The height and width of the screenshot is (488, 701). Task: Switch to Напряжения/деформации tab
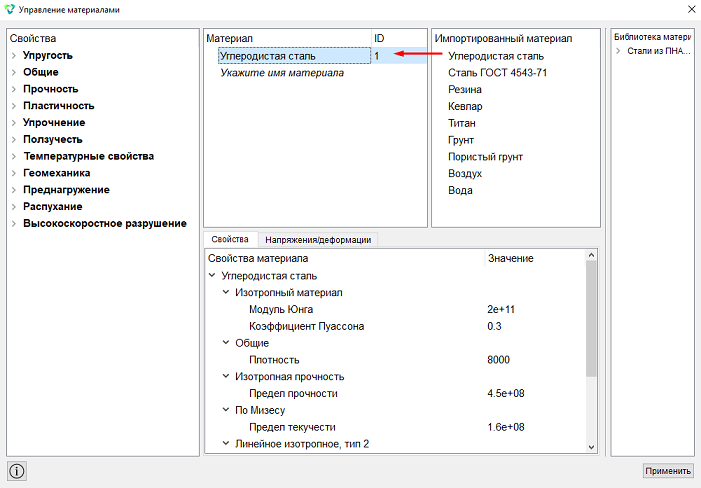318,240
